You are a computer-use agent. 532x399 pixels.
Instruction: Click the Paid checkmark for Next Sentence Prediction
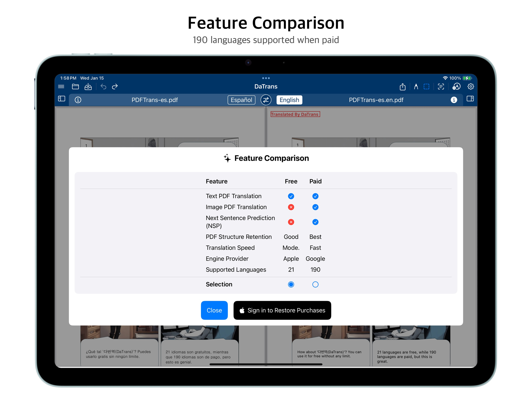(x=315, y=222)
